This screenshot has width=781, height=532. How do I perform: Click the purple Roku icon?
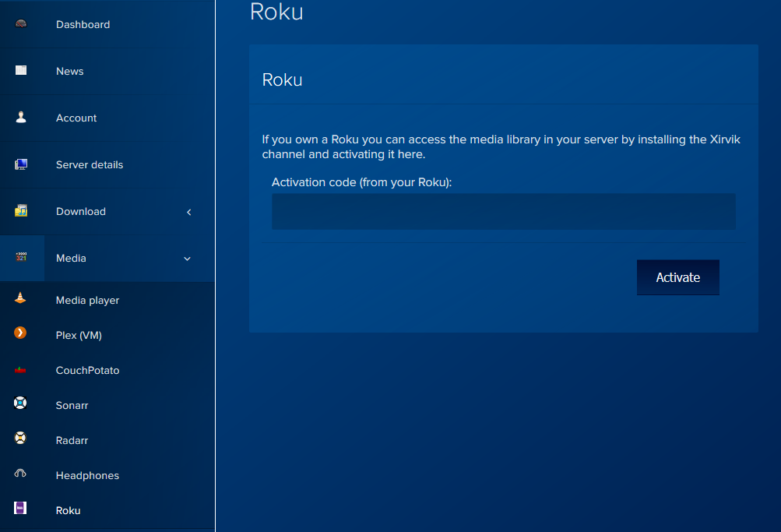point(20,508)
